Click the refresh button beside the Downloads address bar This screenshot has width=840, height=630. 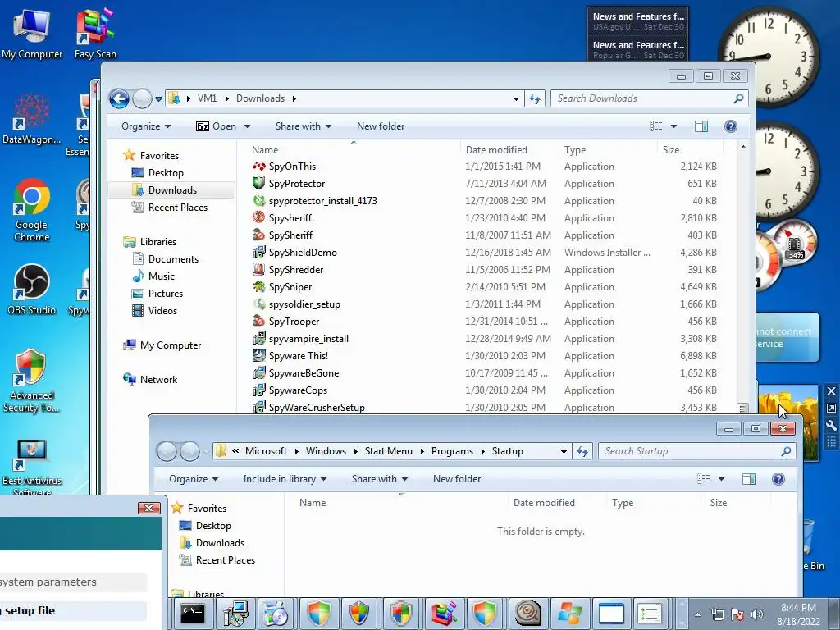click(535, 98)
